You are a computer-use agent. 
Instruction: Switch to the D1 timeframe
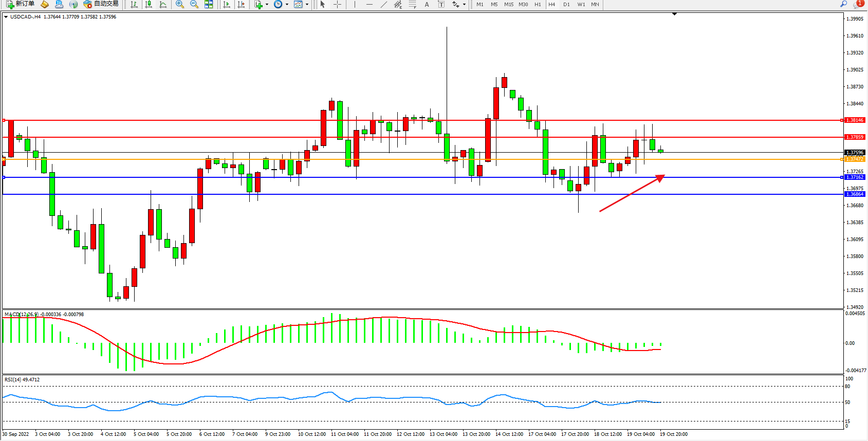(566, 4)
